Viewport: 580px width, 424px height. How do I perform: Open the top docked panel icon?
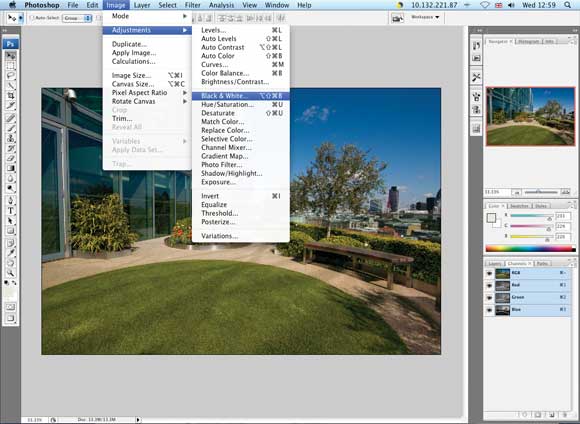point(476,46)
